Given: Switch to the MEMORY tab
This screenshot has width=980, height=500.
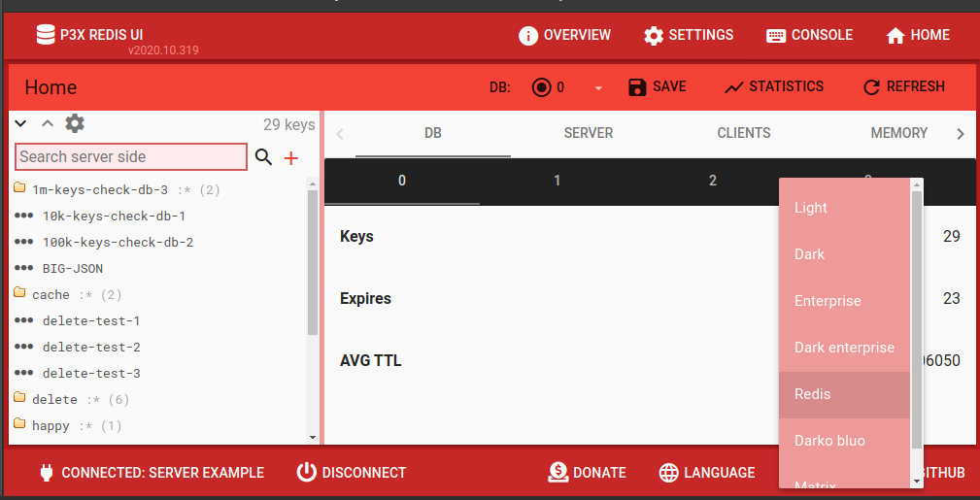Looking at the screenshot, I should tap(898, 133).
